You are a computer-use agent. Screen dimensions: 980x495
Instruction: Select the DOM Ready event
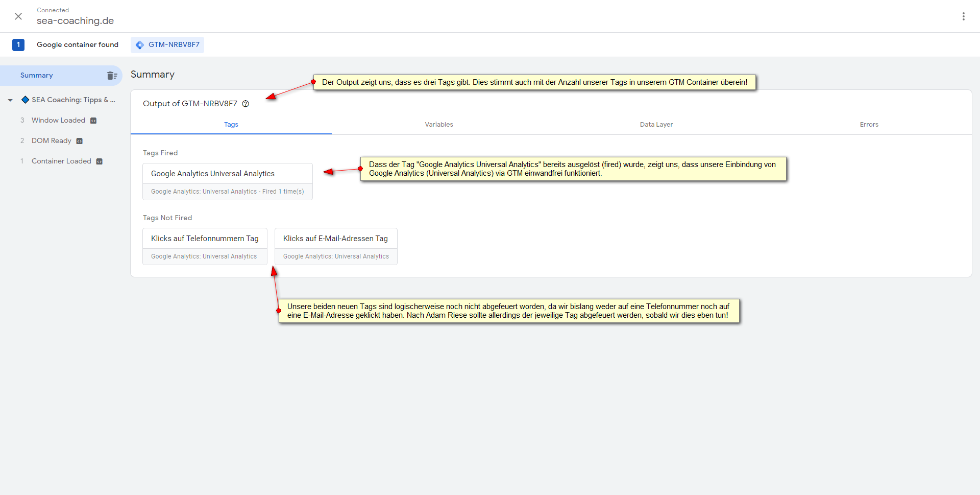(51, 141)
